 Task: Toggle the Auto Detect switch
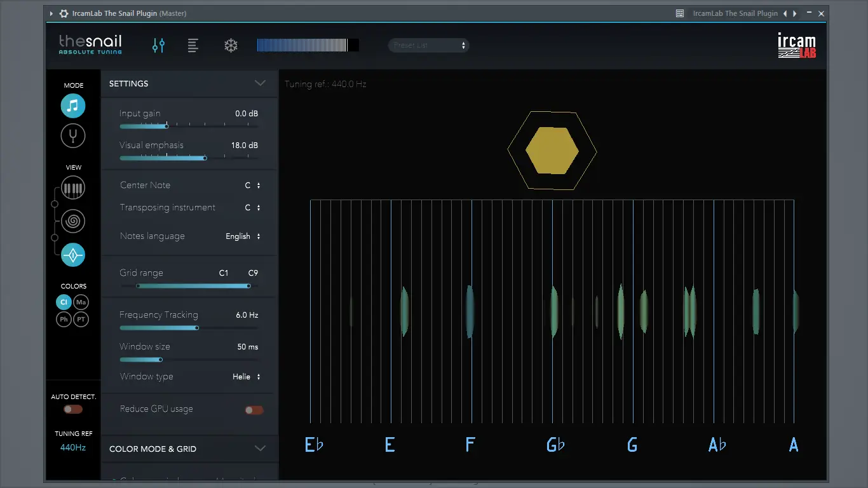pos(73,409)
